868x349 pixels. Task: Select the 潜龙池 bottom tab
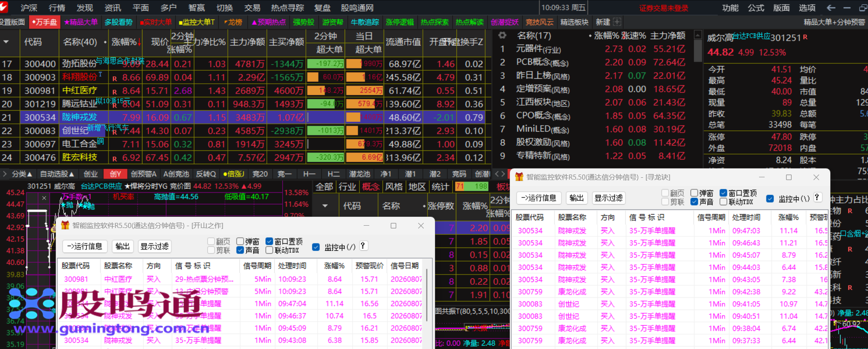(360, 174)
